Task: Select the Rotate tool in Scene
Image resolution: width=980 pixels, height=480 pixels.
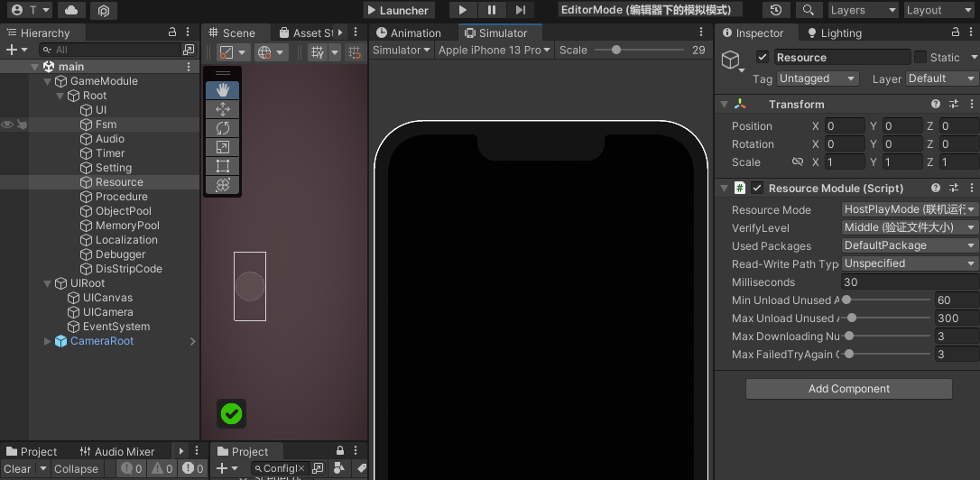Action: 223,128
